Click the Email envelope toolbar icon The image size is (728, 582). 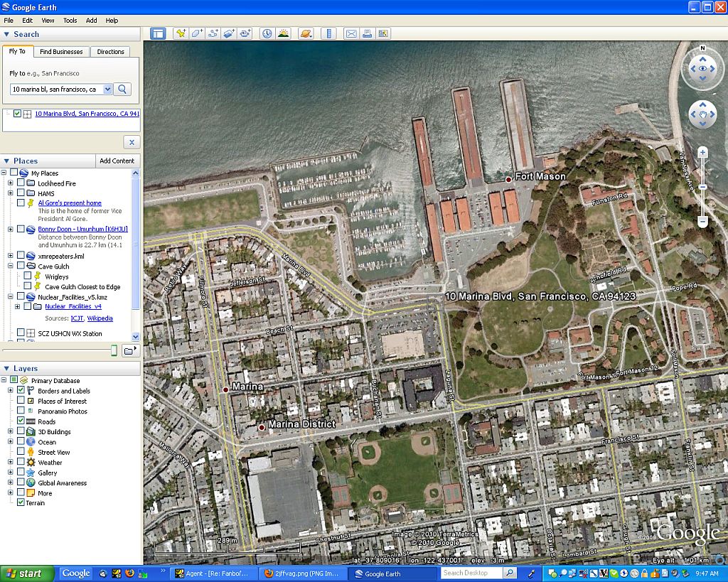[x=350, y=33]
